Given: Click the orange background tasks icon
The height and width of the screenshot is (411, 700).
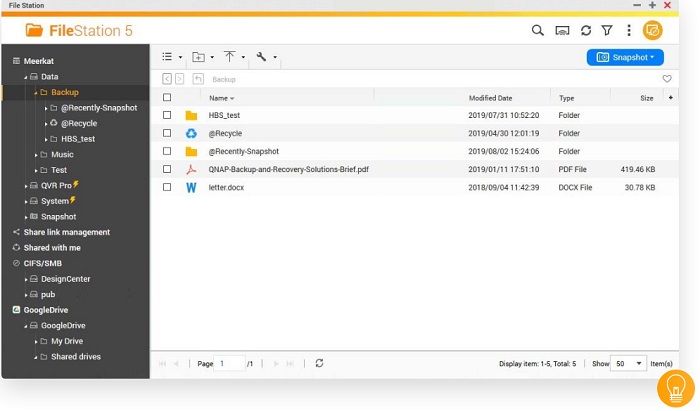Looking at the screenshot, I should [652, 30].
